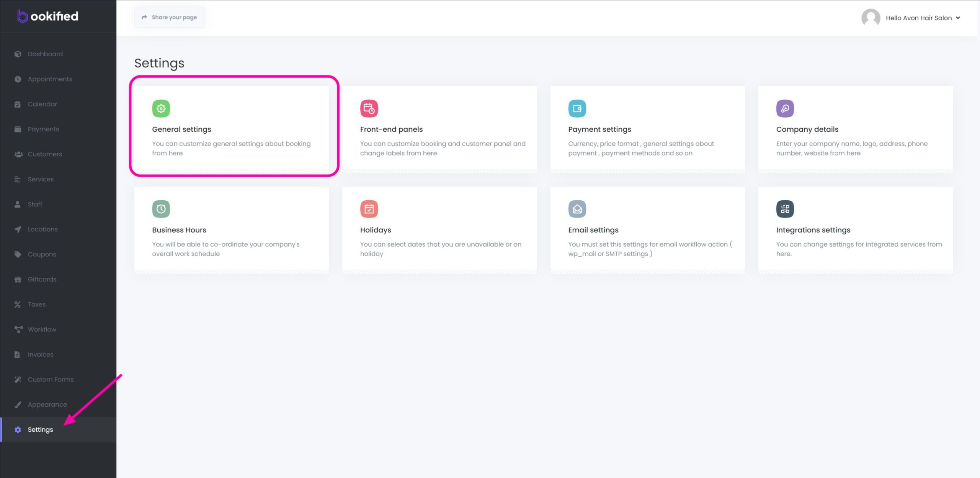Open Company details card title
This screenshot has height=478, width=980.
click(807, 129)
